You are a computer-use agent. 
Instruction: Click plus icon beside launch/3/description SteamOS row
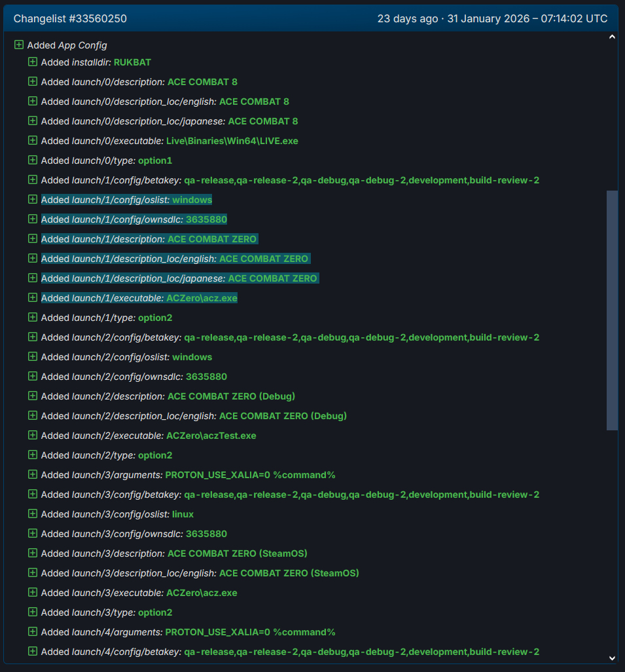tap(33, 553)
